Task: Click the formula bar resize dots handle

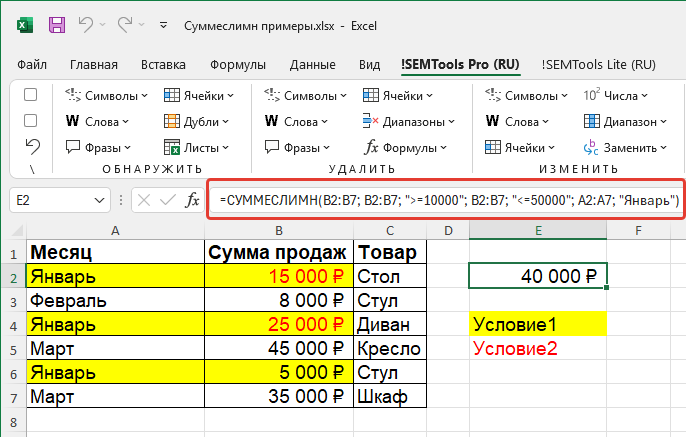Action: pos(120,200)
